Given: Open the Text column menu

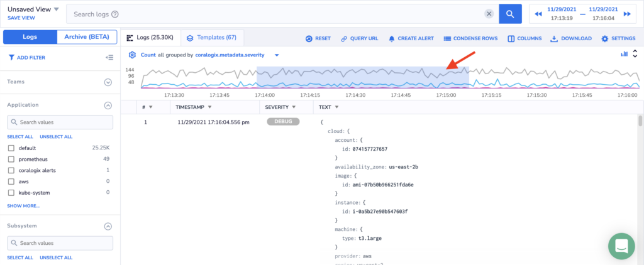Looking at the screenshot, I should 337,107.
